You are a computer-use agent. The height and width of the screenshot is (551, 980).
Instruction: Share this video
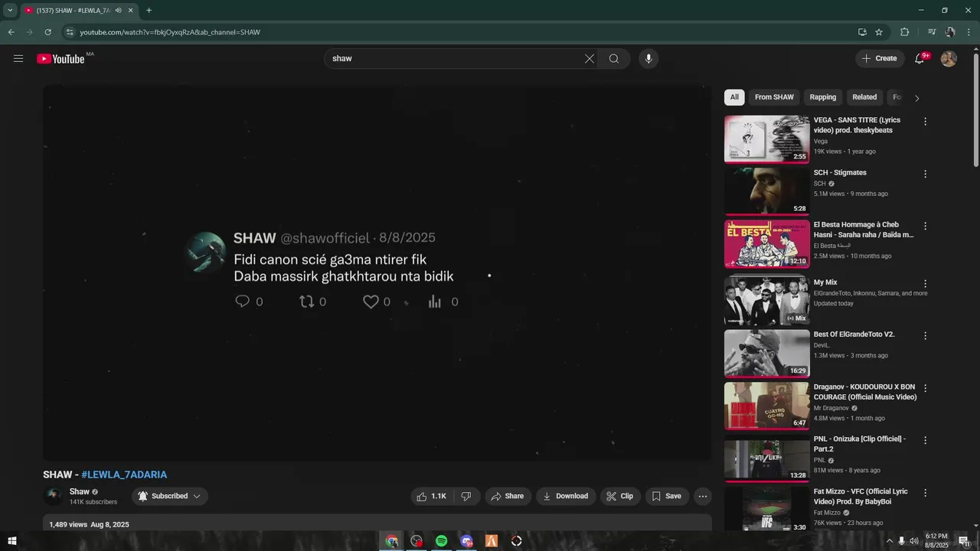(x=508, y=496)
